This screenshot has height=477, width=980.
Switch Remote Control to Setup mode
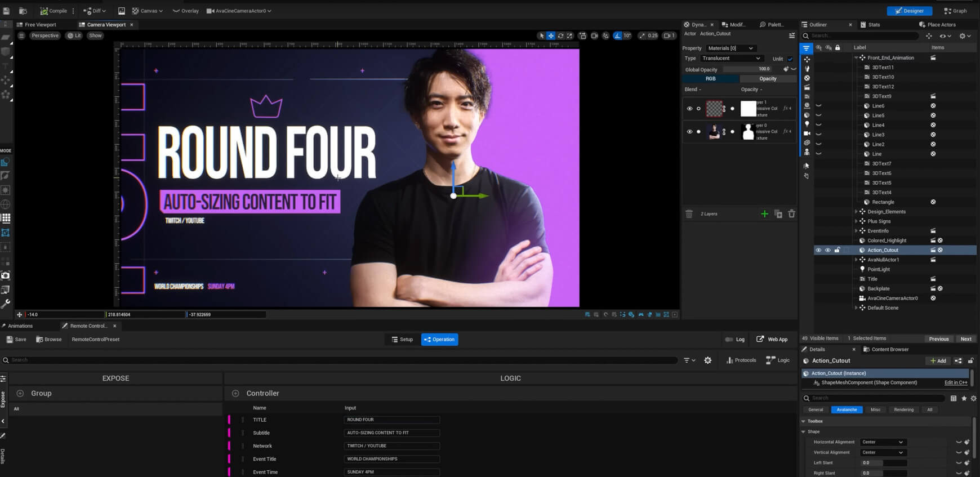402,340
